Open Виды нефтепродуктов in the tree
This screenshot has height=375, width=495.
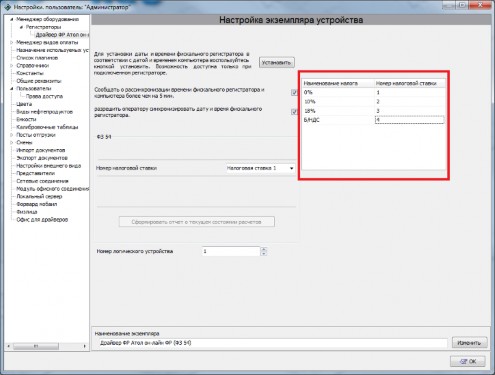[44, 112]
